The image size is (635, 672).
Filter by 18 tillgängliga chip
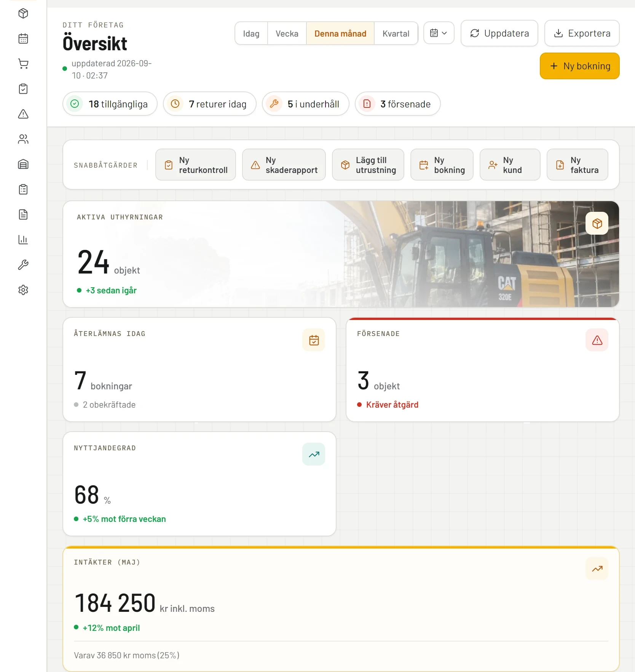pos(110,104)
